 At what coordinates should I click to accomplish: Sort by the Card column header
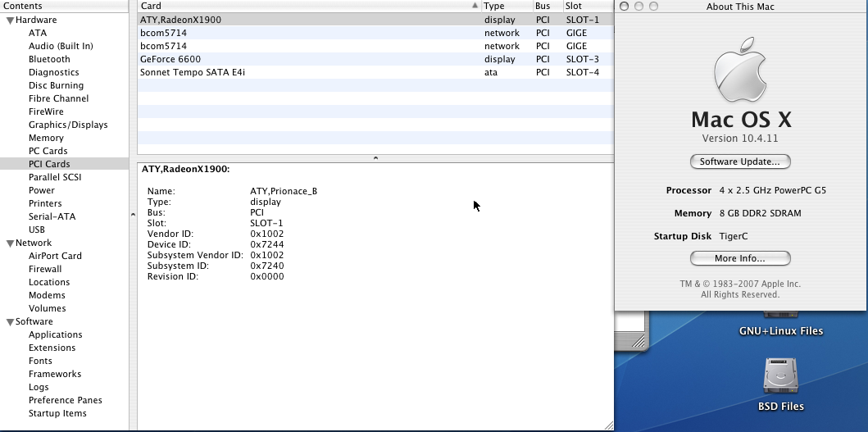[310, 6]
